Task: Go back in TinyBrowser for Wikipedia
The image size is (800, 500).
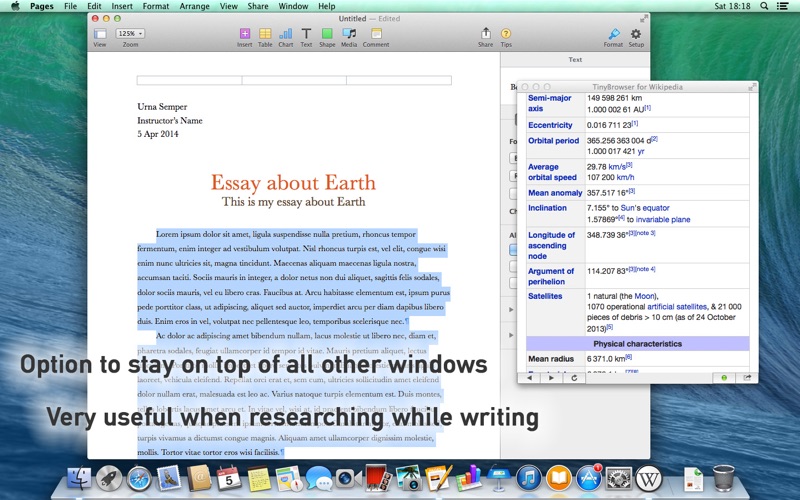Action: coord(530,378)
